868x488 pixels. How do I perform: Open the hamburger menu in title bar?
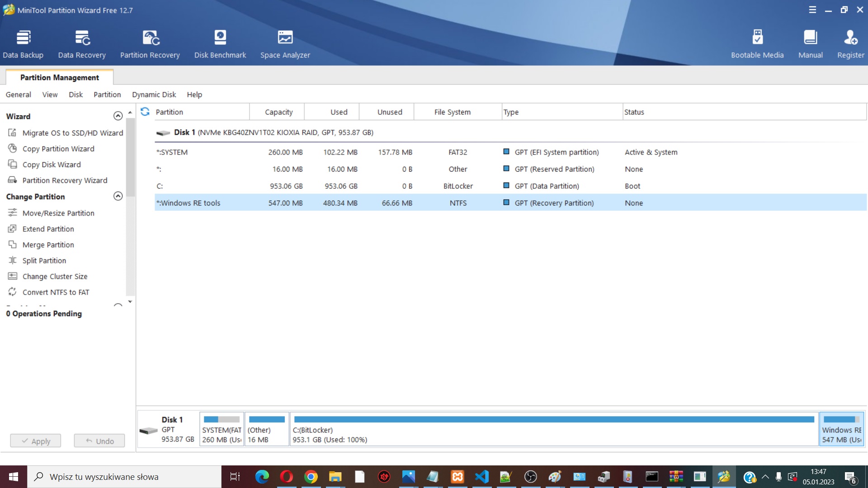click(812, 10)
